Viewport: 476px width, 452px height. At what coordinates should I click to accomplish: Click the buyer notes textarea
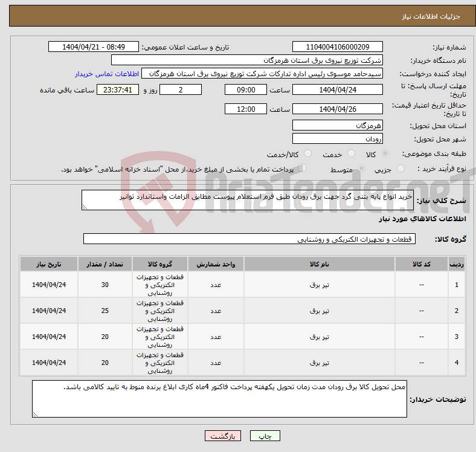pyautogui.click(x=219, y=399)
